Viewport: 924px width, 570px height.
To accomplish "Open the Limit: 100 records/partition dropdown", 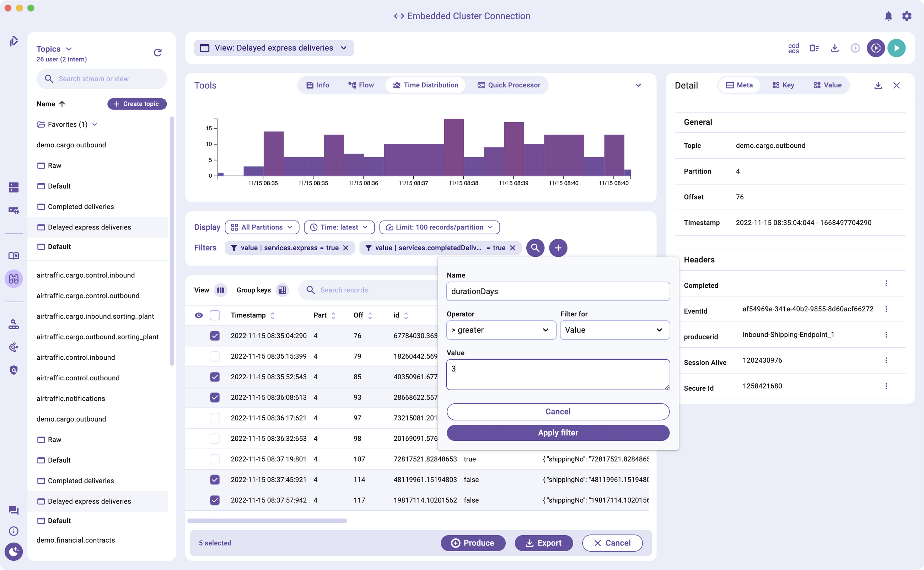I will point(439,227).
